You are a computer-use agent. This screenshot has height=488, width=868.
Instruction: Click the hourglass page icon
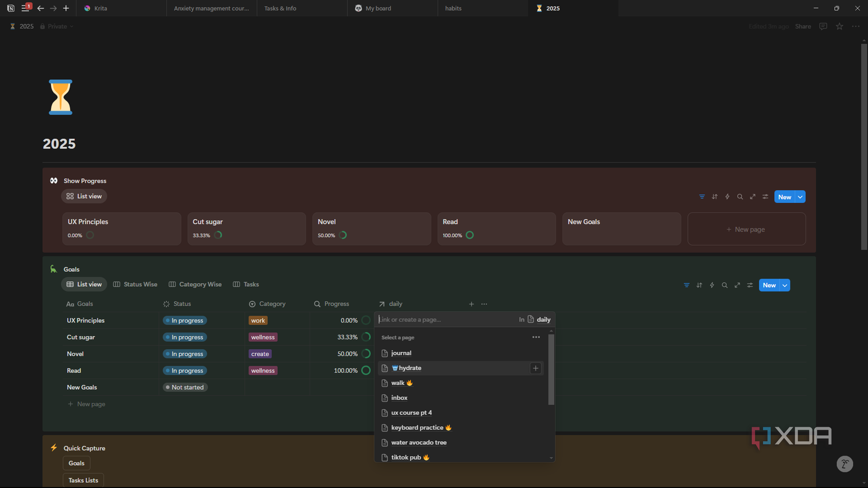pyautogui.click(x=60, y=97)
